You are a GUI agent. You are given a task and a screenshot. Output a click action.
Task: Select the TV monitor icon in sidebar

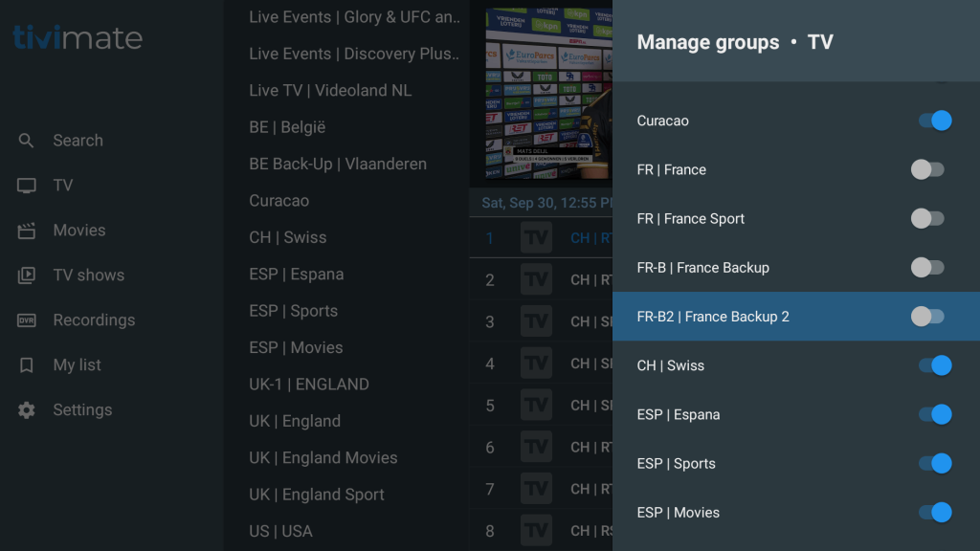pyautogui.click(x=27, y=186)
